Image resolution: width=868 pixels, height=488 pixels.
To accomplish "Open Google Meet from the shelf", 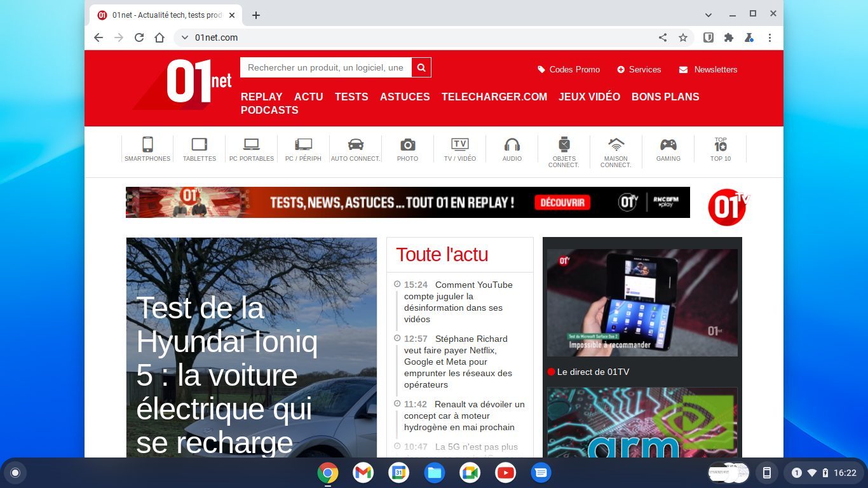I will tap(470, 473).
